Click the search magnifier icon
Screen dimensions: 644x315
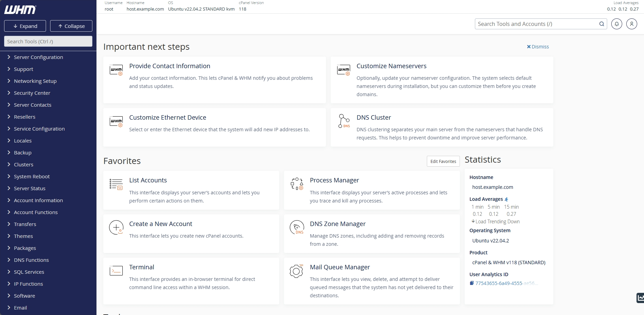click(x=602, y=24)
